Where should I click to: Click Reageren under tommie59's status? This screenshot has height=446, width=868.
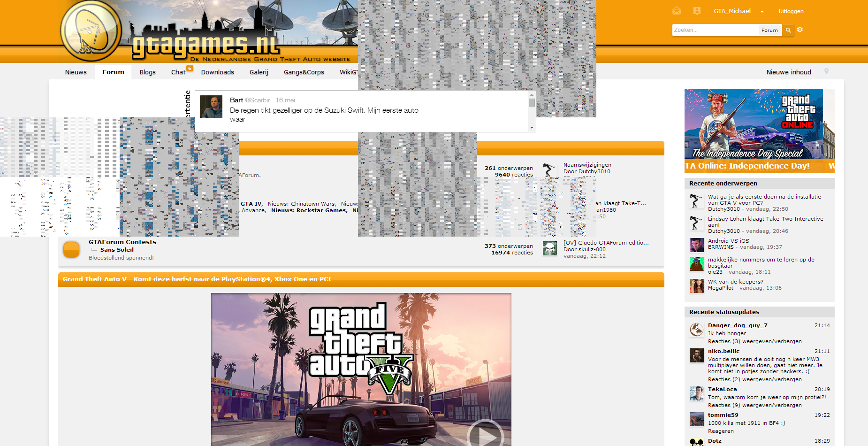(721, 431)
